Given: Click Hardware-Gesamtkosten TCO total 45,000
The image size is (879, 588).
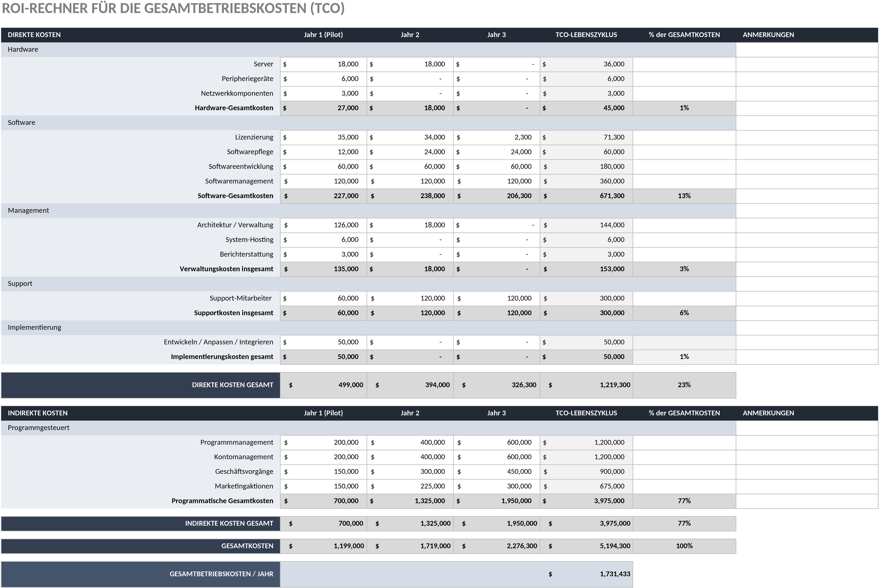Looking at the screenshot, I should coord(586,108).
